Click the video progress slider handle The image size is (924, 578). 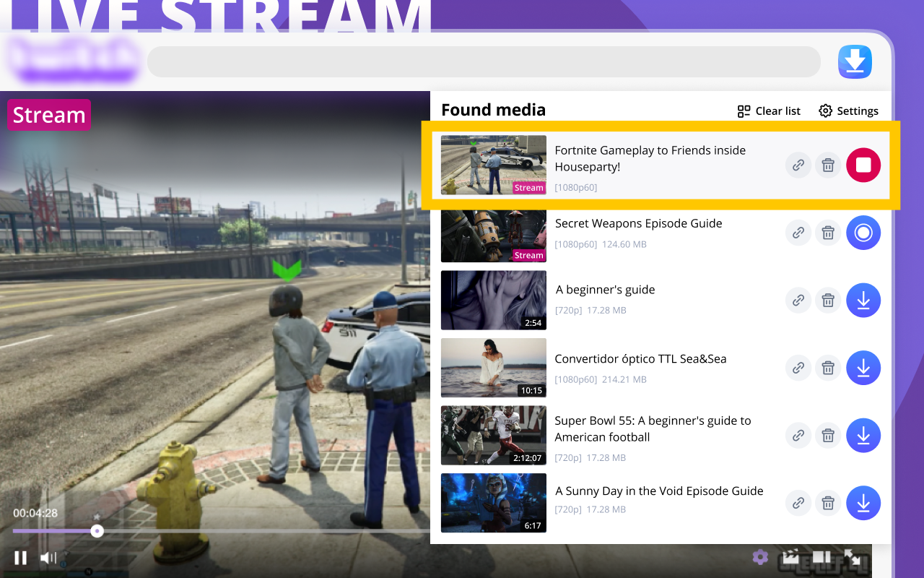tap(97, 531)
